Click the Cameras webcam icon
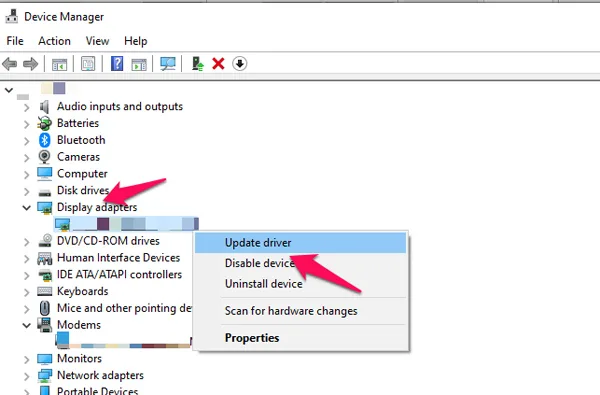 click(44, 157)
